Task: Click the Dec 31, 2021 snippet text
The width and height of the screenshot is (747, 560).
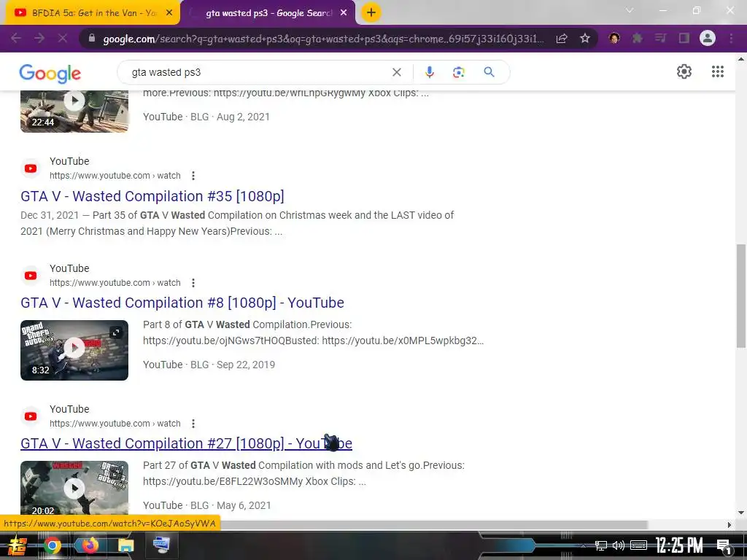Action: 50,215
